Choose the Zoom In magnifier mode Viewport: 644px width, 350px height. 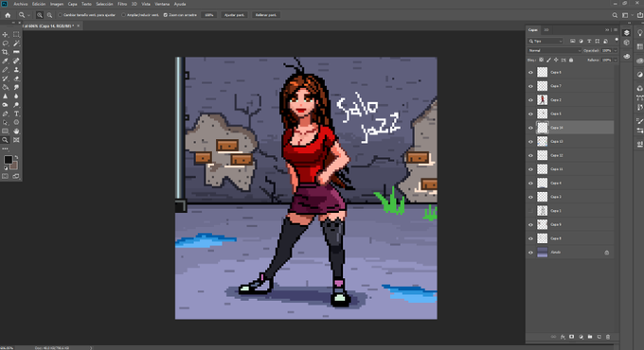click(40, 15)
